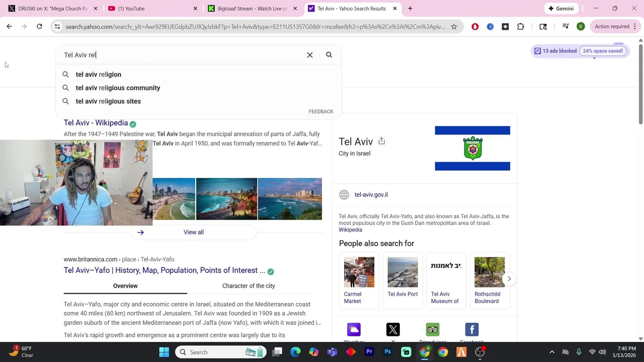Reload the current page
The image size is (644, 362).
coord(39,27)
